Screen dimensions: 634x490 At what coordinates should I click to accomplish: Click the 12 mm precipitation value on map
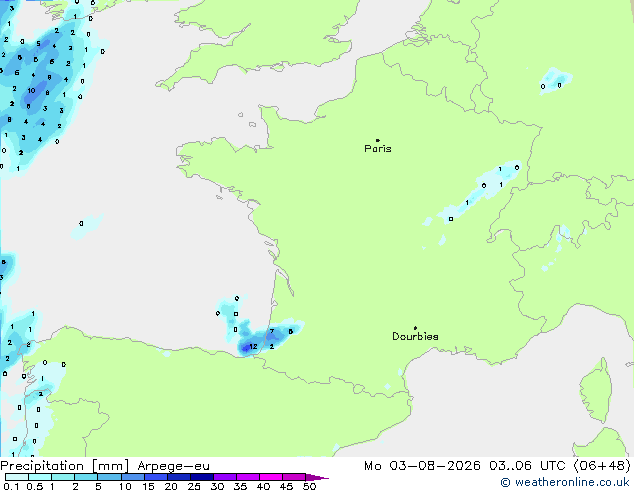tap(253, 346)
